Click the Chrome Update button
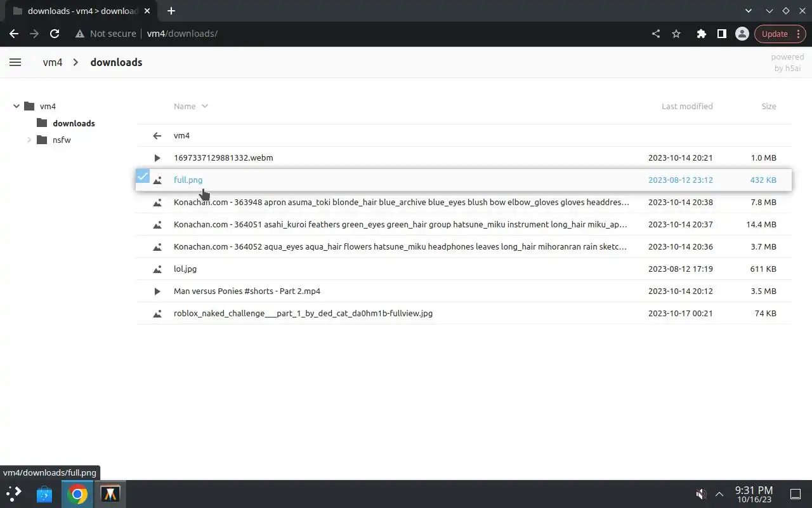812x508 pixels. point(775,34)
